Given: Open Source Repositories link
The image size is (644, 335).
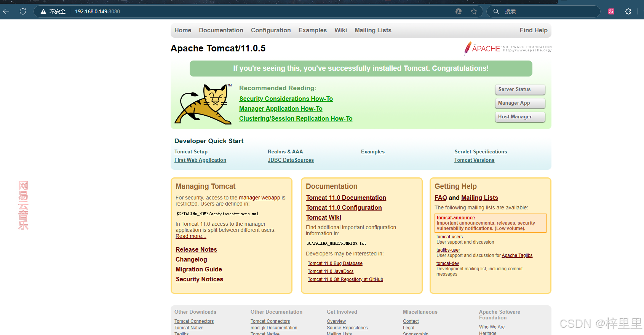Looking at the screenshot, I should pos(347,328).
